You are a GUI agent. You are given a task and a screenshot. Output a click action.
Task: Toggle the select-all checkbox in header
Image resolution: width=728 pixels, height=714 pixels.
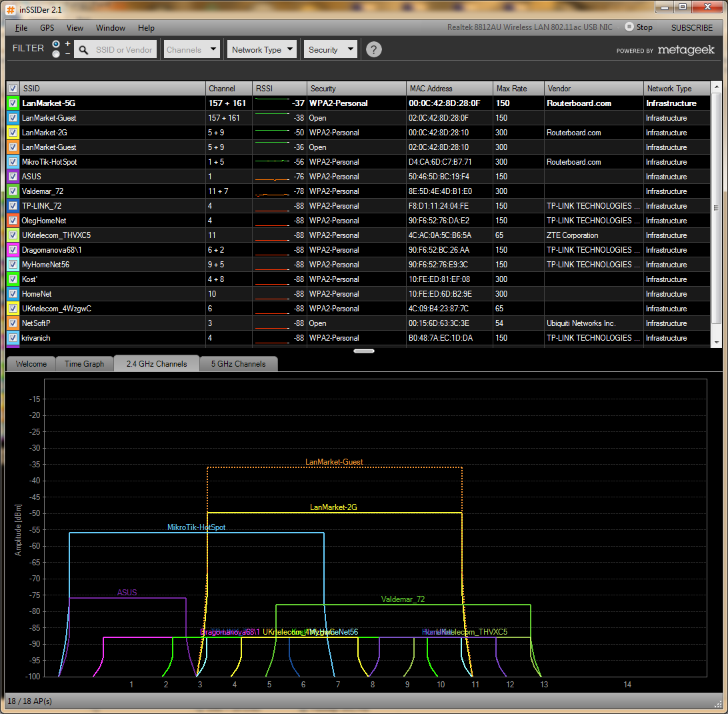tap(13, 89)
